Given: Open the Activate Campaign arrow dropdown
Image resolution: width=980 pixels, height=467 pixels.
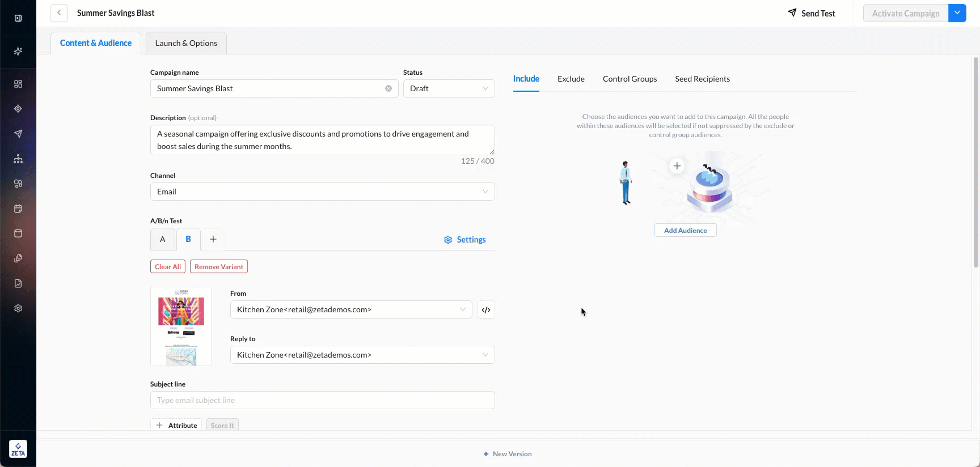Looking at the screenshot, I should pyautogui.click(x=957, y=13).
